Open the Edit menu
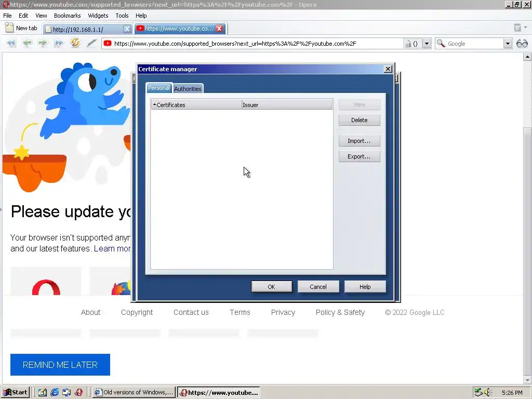 tap(23, 16)
